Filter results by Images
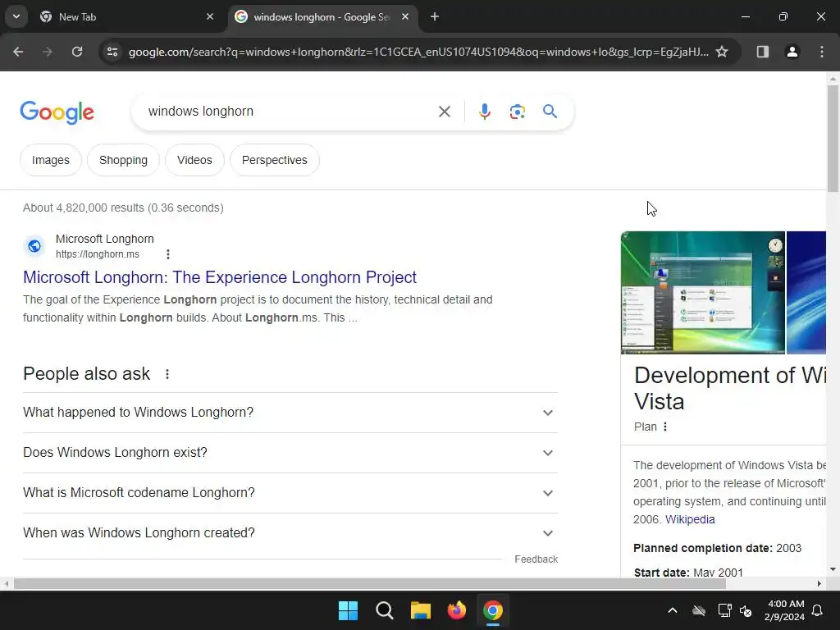Viewport: 840px width, 630px height. [x=50, y=160]
